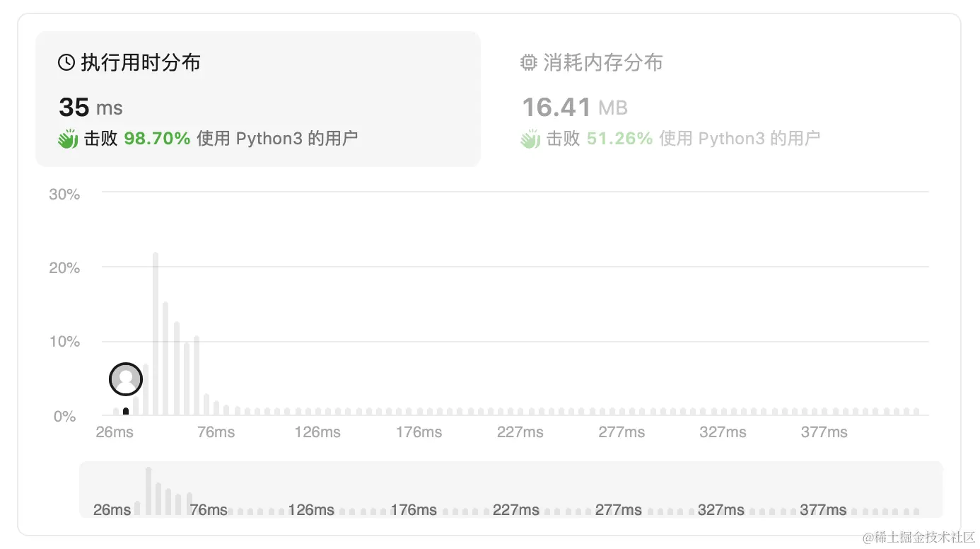Click the 227ms label on main chart axis
980x549 pixels.
tap(520, 432)
